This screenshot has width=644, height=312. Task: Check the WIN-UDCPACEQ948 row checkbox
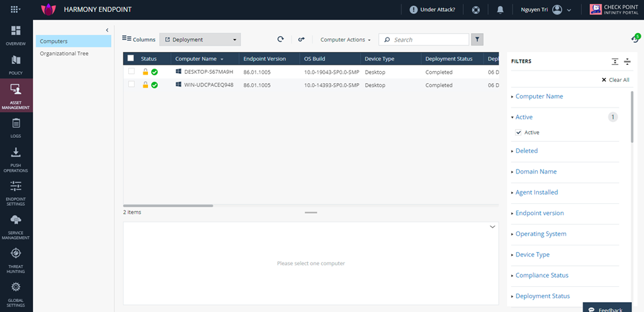[131, 84]
